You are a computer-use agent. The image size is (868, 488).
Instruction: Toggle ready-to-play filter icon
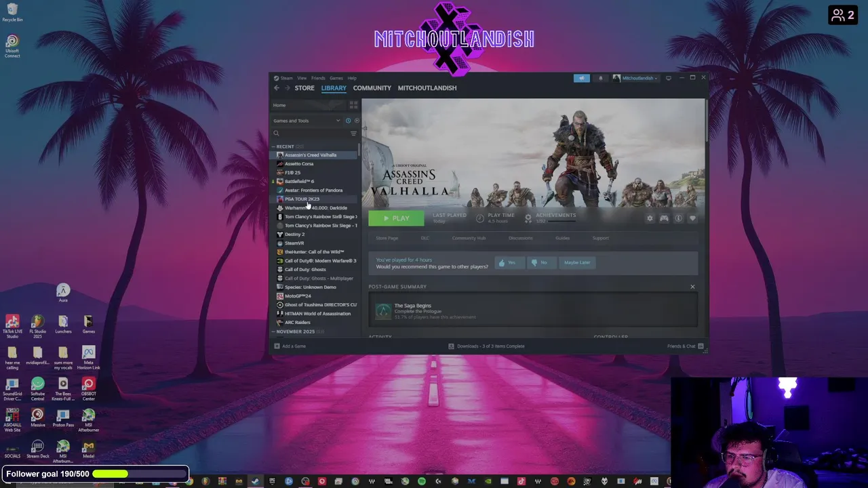357,121
